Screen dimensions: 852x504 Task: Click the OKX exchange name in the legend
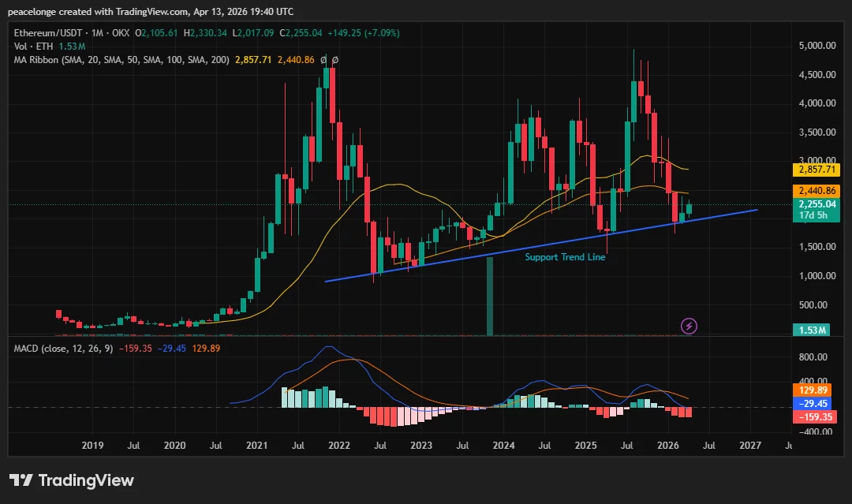pos(121,32)
